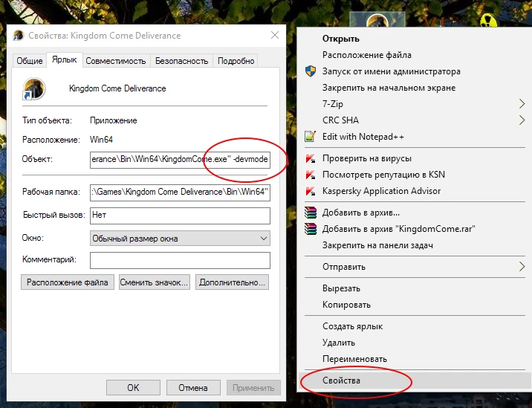Open the Дополнительно... button
532x408 pixels.
pyautogui.click(x=232, y=282)
